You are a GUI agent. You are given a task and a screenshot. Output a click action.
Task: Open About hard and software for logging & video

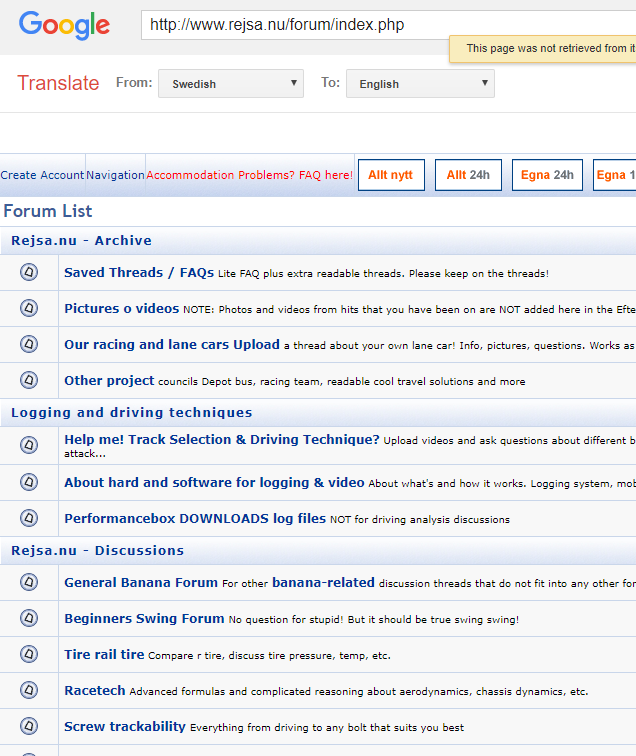pos(214,483)
